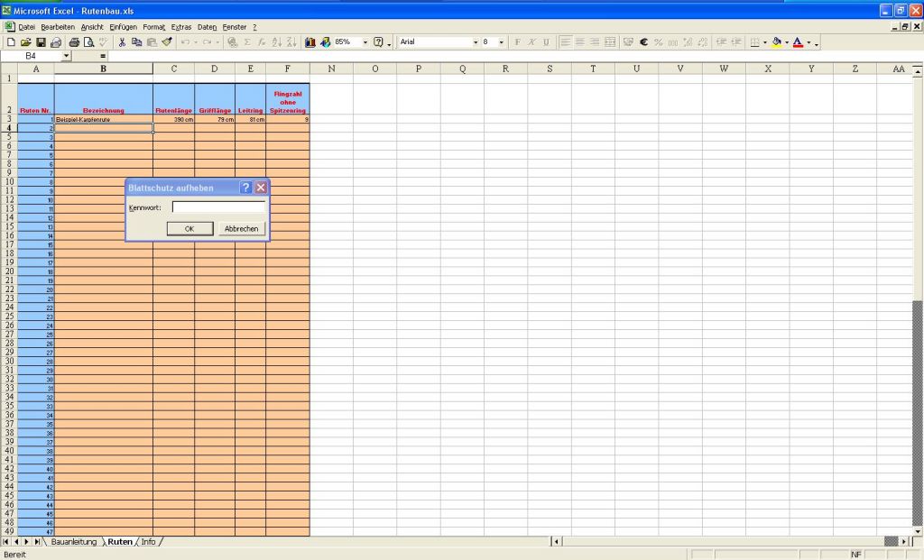Select the Format Painter brush icon
This screenshot has width=924, height=560.
[x=167, y=42]
